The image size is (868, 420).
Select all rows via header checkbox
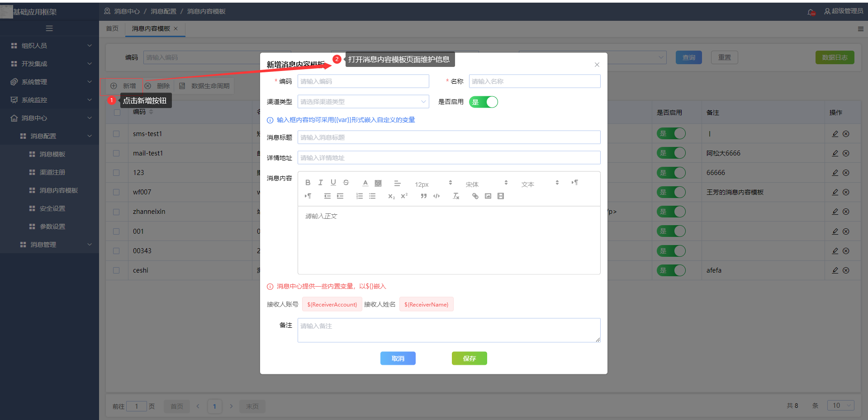(x=117, y=112)
